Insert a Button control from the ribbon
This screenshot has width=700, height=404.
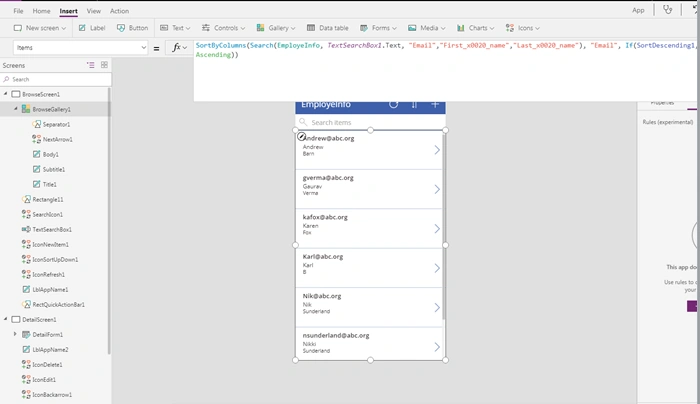tap(132, 28)
